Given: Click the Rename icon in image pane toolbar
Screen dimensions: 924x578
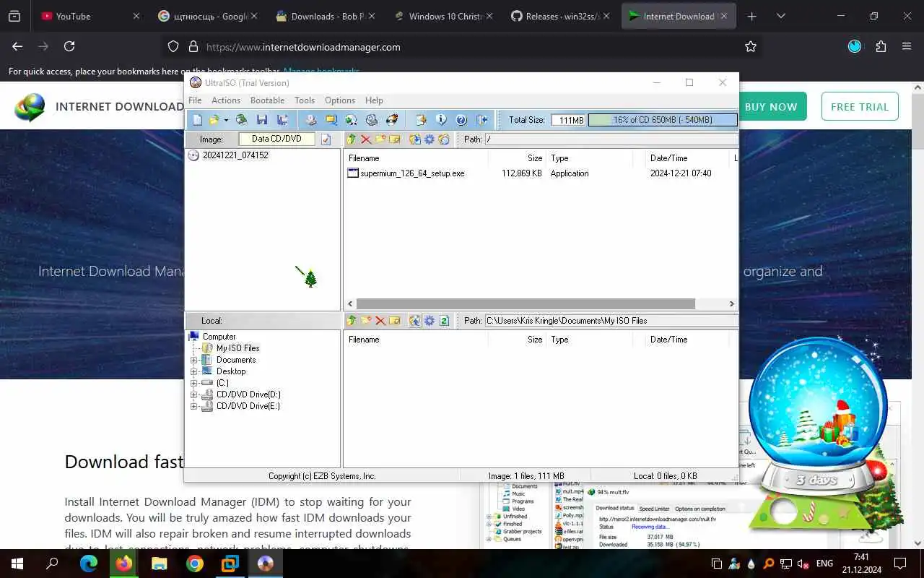Looking at the screenshot, I should pyautogui.click(x=395, y=139).
